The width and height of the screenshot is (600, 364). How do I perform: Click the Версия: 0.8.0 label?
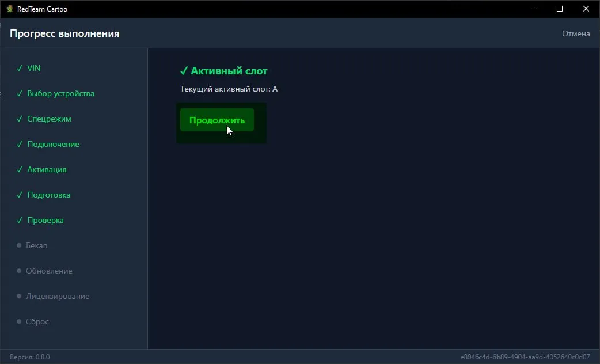pyautogui.click(x=30, y=357)
